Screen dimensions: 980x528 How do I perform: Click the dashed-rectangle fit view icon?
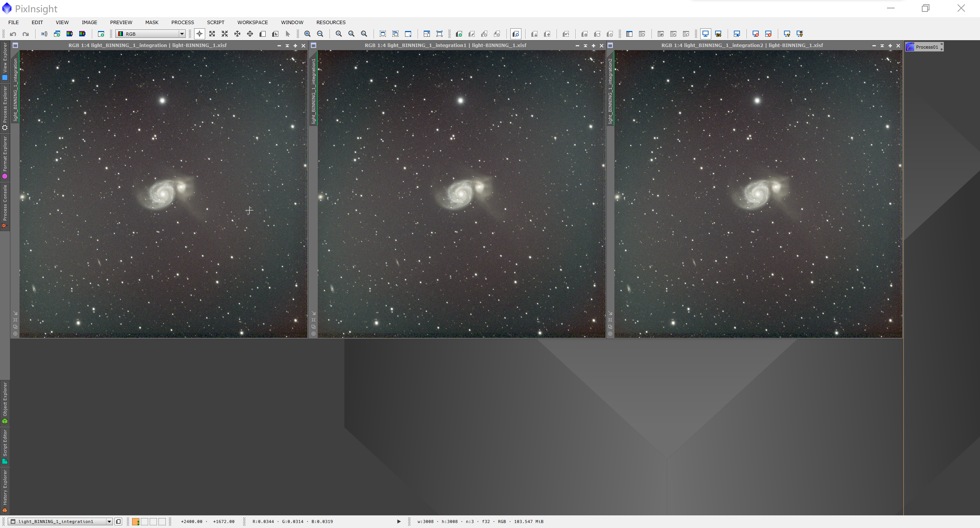pos(383,34)
